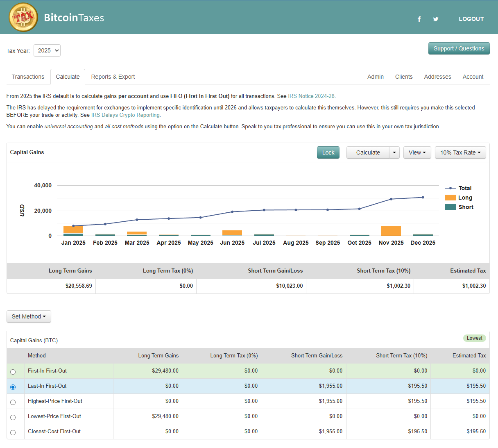Choose the Closest-Cost First-Out radio button
Screen dimensions: 498x448
[x=13, y=432]
